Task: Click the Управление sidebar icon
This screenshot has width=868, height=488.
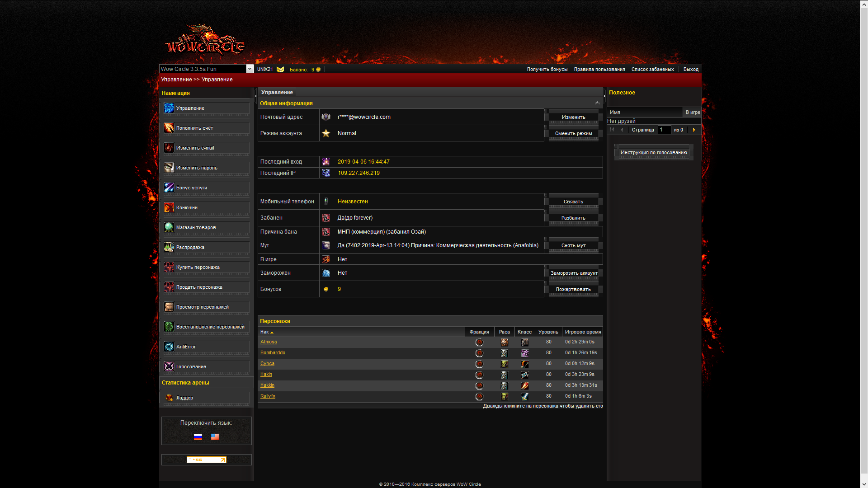Action: pos(169,108)
